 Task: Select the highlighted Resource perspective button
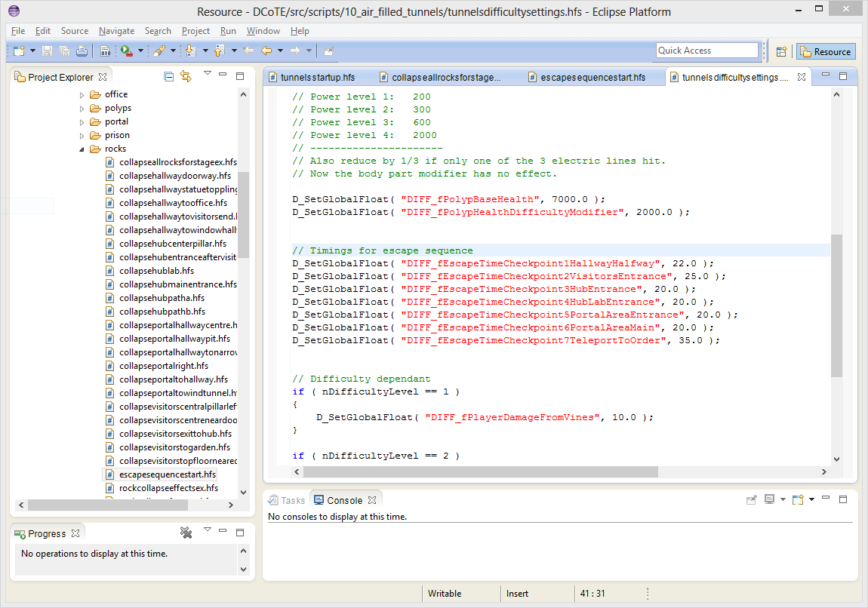click(826, 51)
